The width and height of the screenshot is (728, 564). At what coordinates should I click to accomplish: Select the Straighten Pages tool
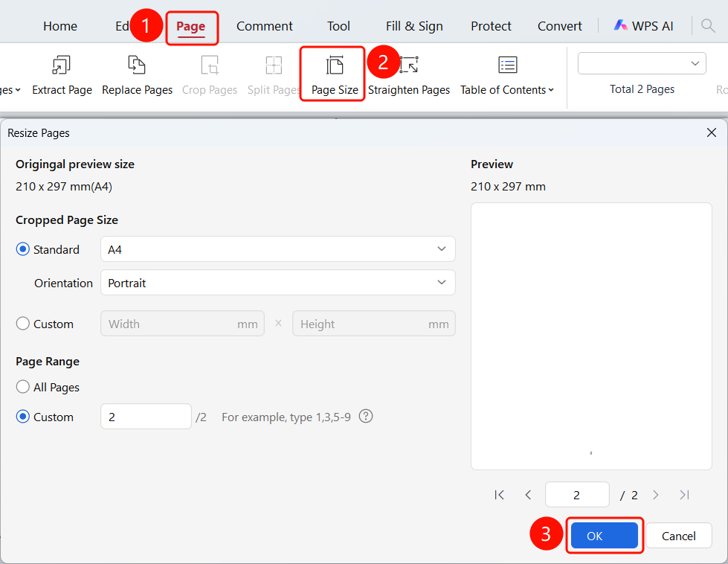point(408,74)
